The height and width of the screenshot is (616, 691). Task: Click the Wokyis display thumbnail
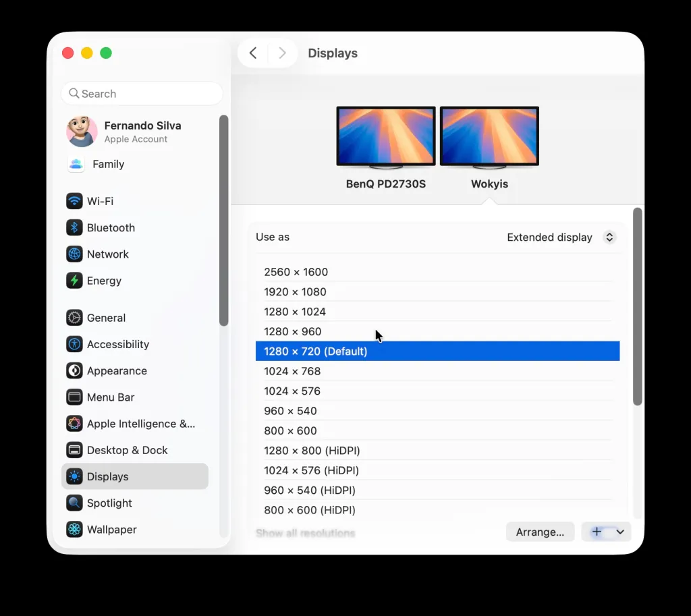(489, 137)
